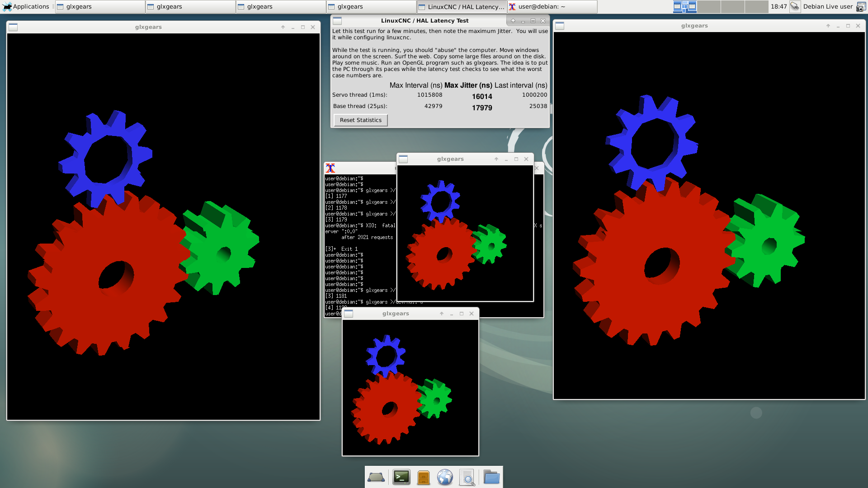Image resolution: width=868 pixels, height=488 pixels.
Task: Click the screenshot icon in top panel
Action: point(861,7)
